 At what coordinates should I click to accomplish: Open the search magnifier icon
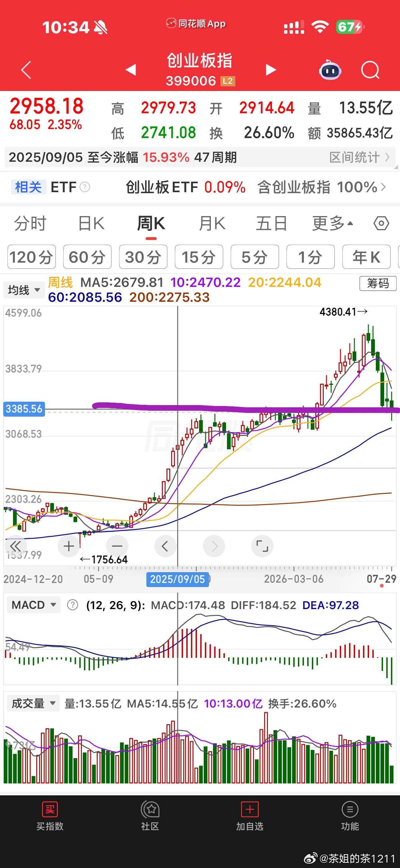point(370,70)
